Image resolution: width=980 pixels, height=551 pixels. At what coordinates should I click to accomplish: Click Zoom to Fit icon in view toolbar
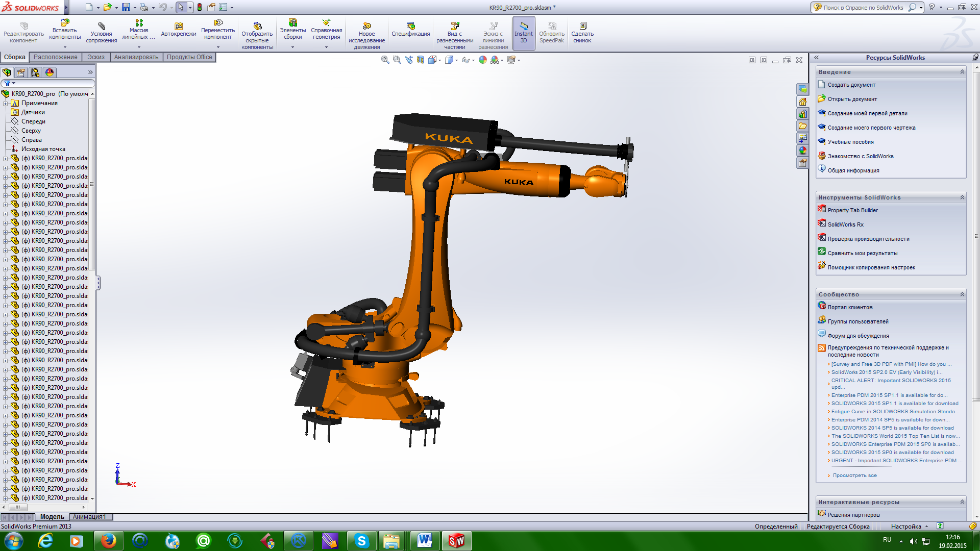pos(385,60)
